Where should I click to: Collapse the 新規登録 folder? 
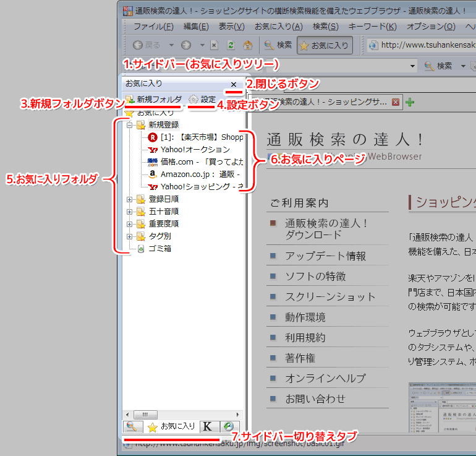(130, 125)
